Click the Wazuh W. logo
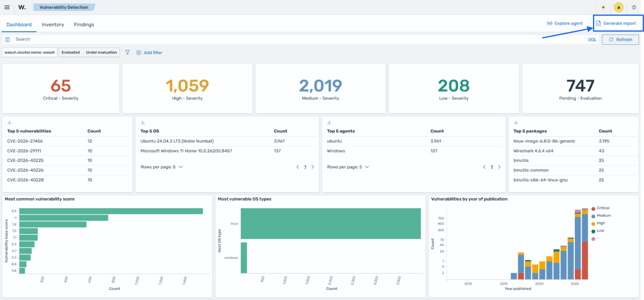 (x=22, y=7)
